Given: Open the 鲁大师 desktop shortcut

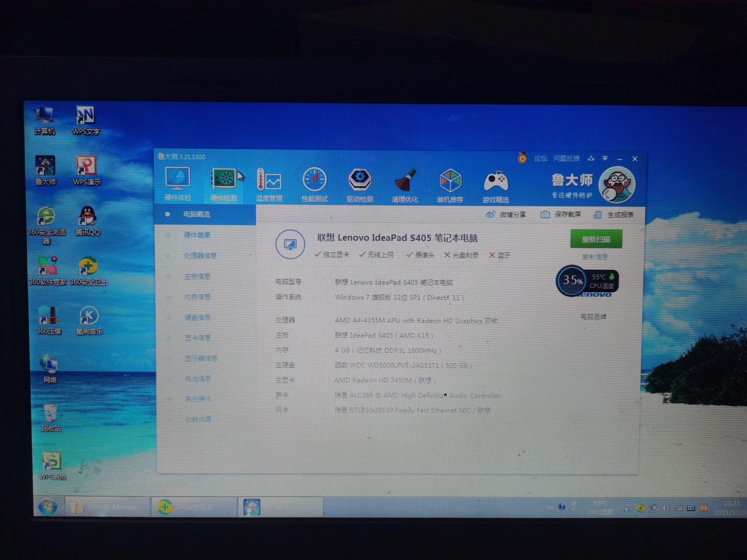Looking at the screenshot, I should coord(45,171).
